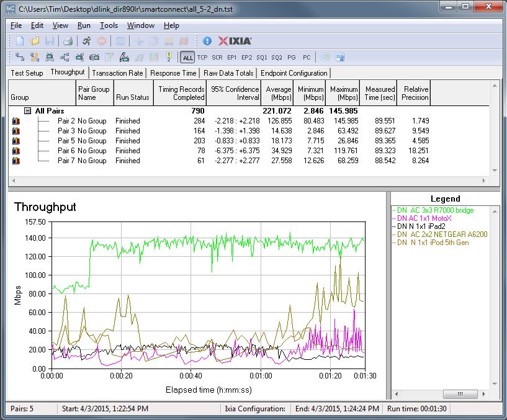Open the Tools menu

pyautogui.click(x=109, y=25)
